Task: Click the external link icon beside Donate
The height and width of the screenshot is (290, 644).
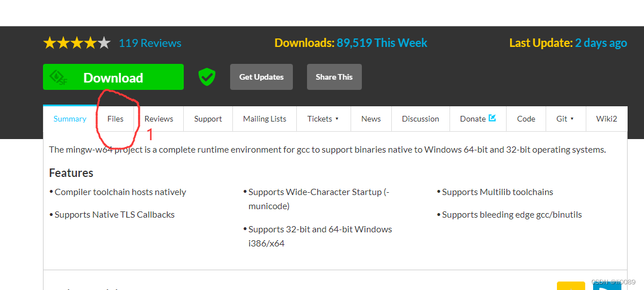Action: 492,118
